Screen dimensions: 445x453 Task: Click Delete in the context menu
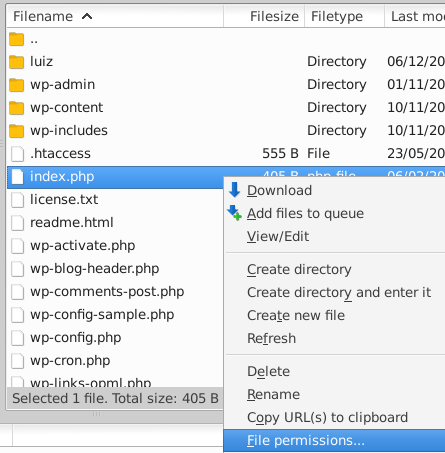coord(268,371)
